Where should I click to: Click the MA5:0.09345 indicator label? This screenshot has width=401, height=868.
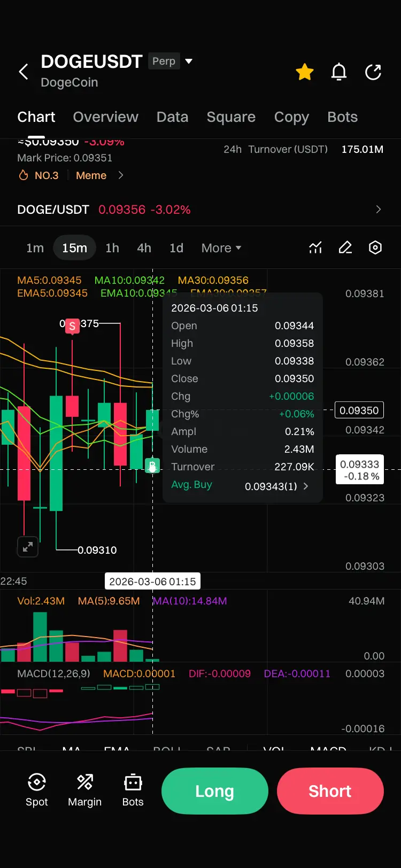pyautogui.click(x=49, y=280)
